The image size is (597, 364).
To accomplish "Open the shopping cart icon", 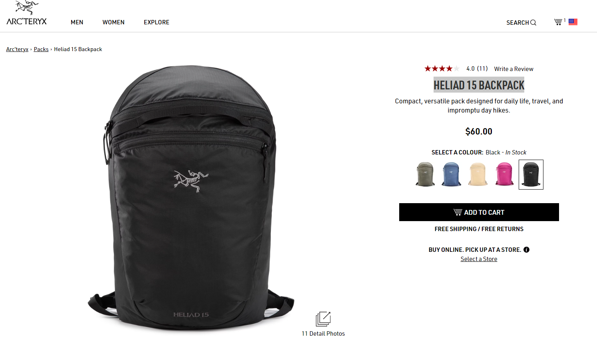I will tap(558, 22).
